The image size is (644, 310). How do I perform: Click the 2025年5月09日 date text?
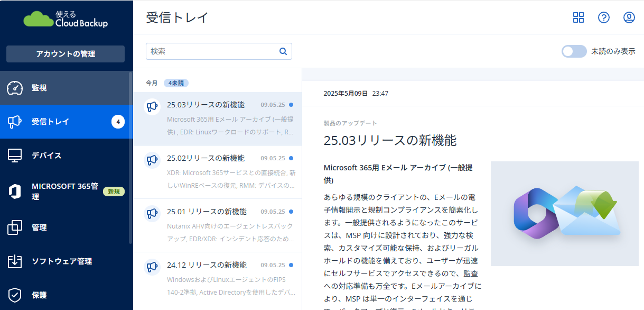(x=346, y=94)
